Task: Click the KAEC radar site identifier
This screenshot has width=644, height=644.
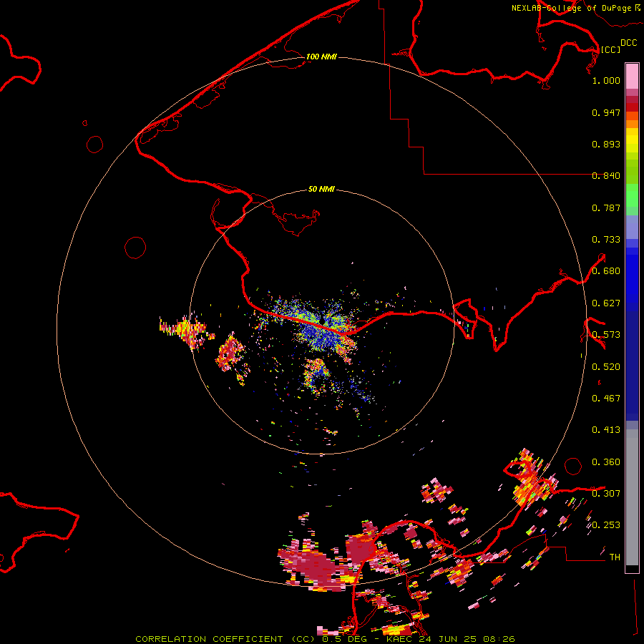Action: click(x=398, y=639)
